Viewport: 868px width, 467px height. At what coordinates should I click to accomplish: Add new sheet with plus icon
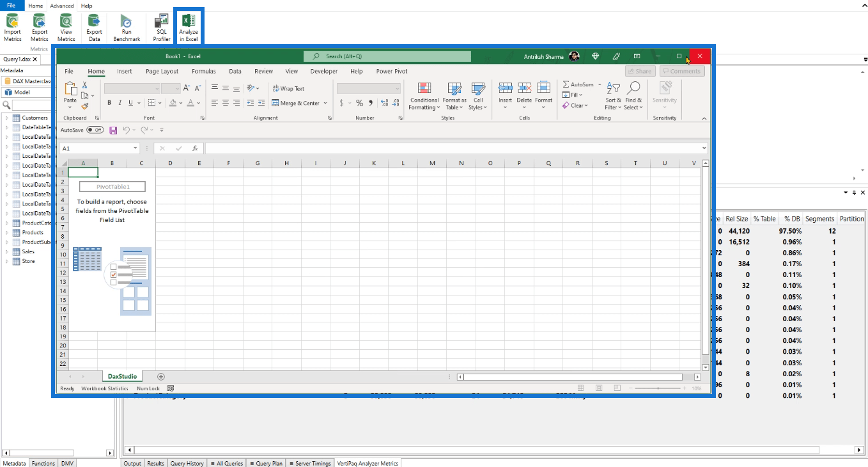pos(161,377)
